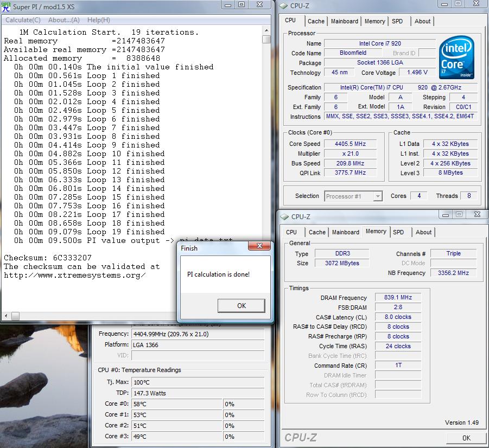Click the CPU-Z logo icon in upper window title

[x=283, y=6]
